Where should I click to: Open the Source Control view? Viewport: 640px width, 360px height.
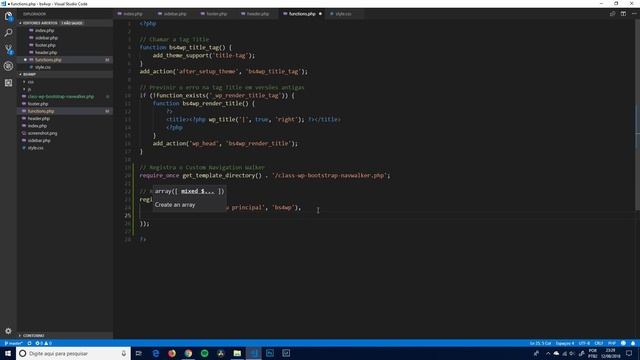tap(8, 50)
